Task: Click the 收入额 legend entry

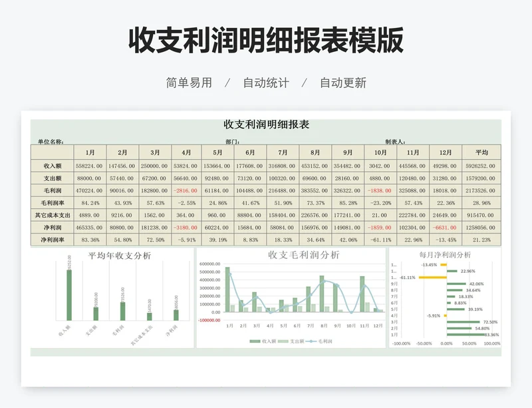Action: coord(263,341)
